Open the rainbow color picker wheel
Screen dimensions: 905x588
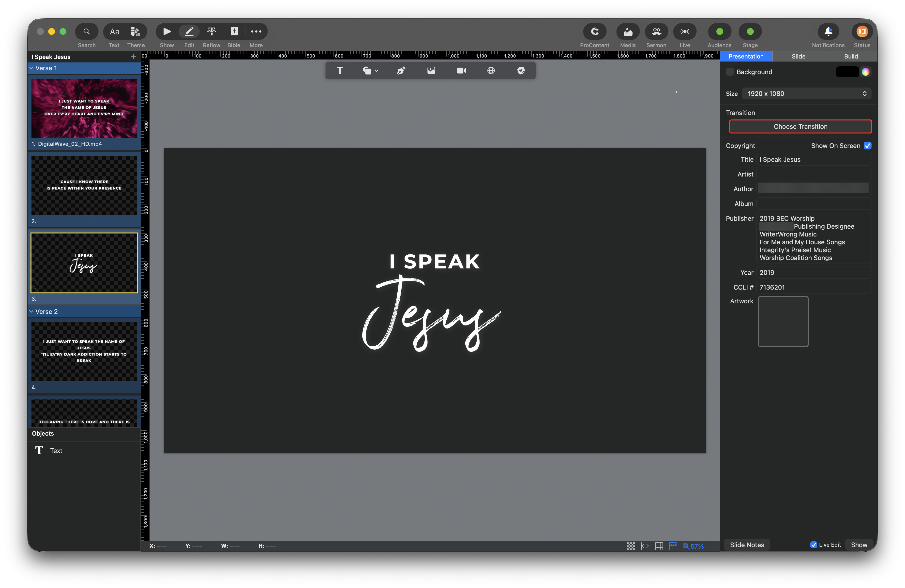coord(865,72)
